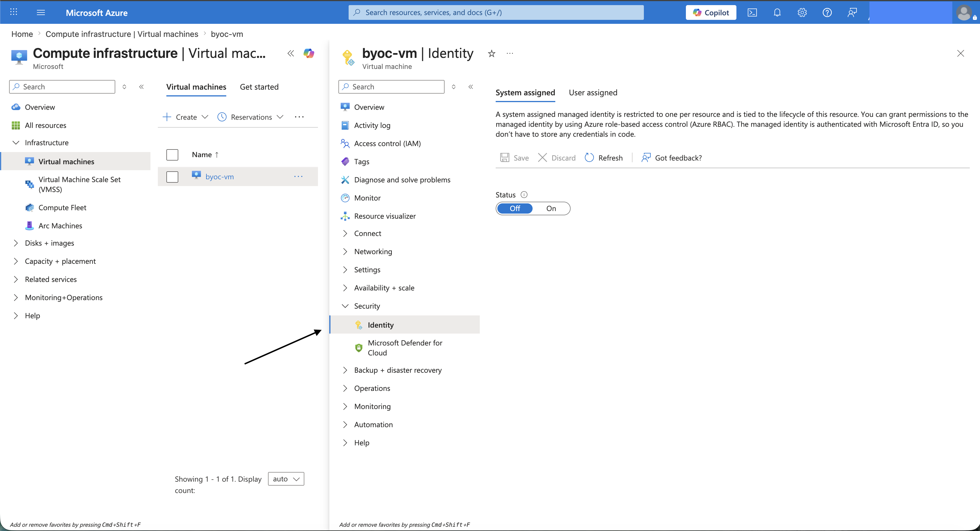Focus the byoc-vm menu search box
Screen dimensions: 980x531
[x=391, y=87]
